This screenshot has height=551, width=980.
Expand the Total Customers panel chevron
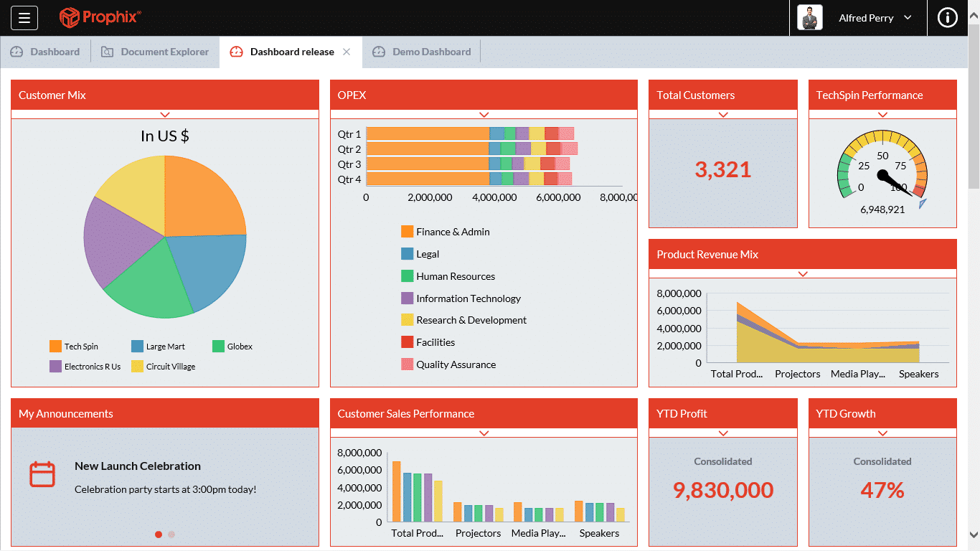[x=723, y=114]
